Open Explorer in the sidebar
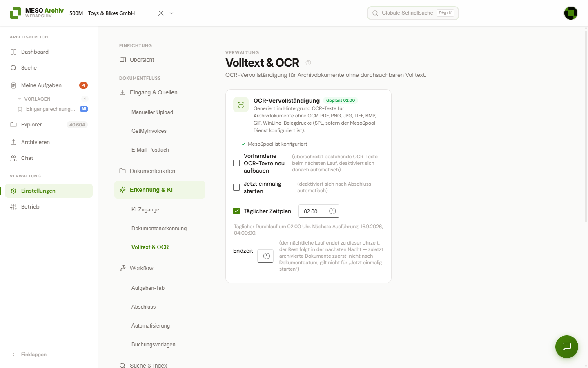588x368 pixels. click(49, 125)
